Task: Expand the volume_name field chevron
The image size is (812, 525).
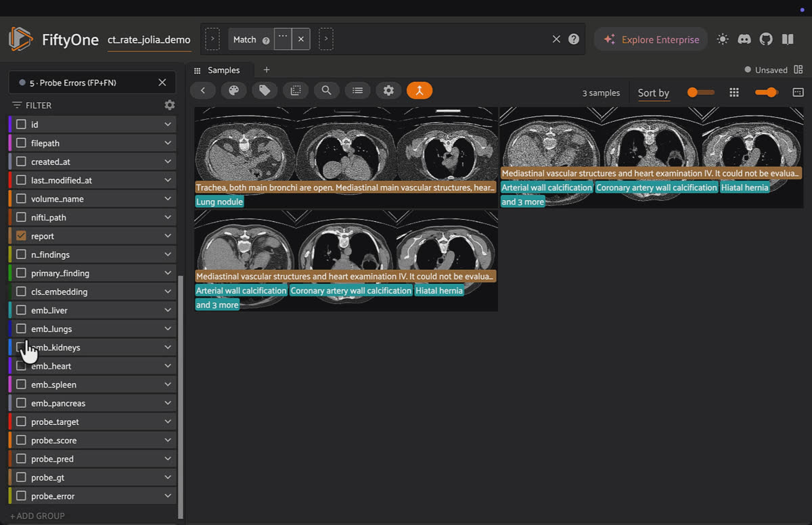Action: click(168, 199)
